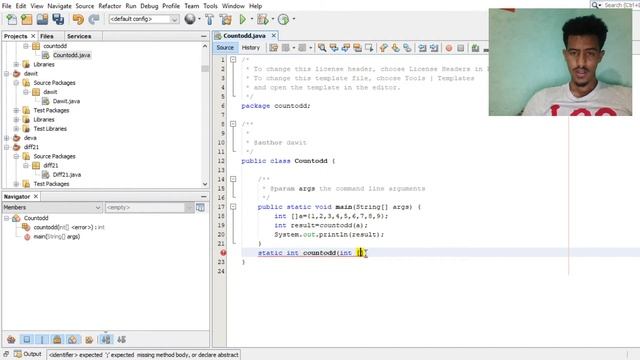
Task: Select main(String[] args) in Navigator
Action: click(x=57, y=237)
